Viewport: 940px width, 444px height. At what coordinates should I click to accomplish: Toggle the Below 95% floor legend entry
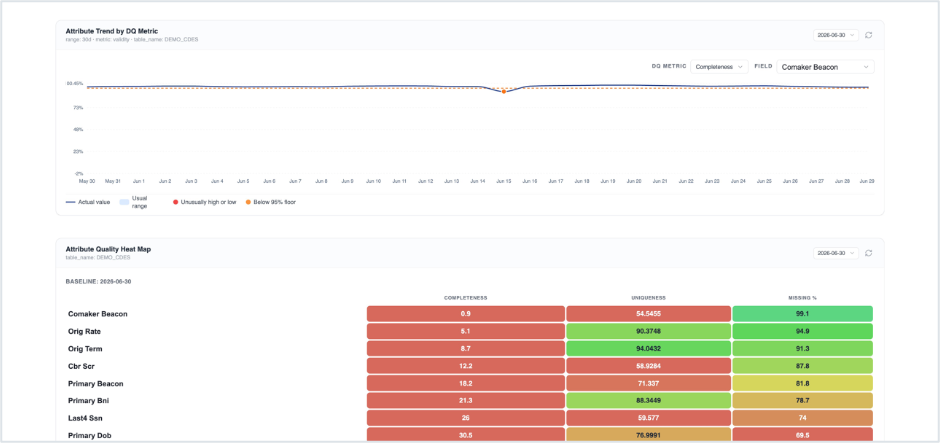coord(271,202)
